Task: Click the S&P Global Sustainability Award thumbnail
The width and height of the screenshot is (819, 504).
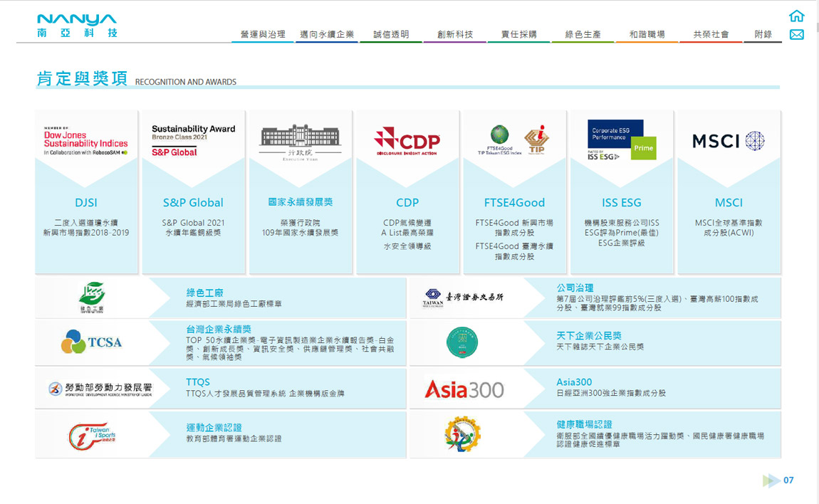Action: click(193, 141)
